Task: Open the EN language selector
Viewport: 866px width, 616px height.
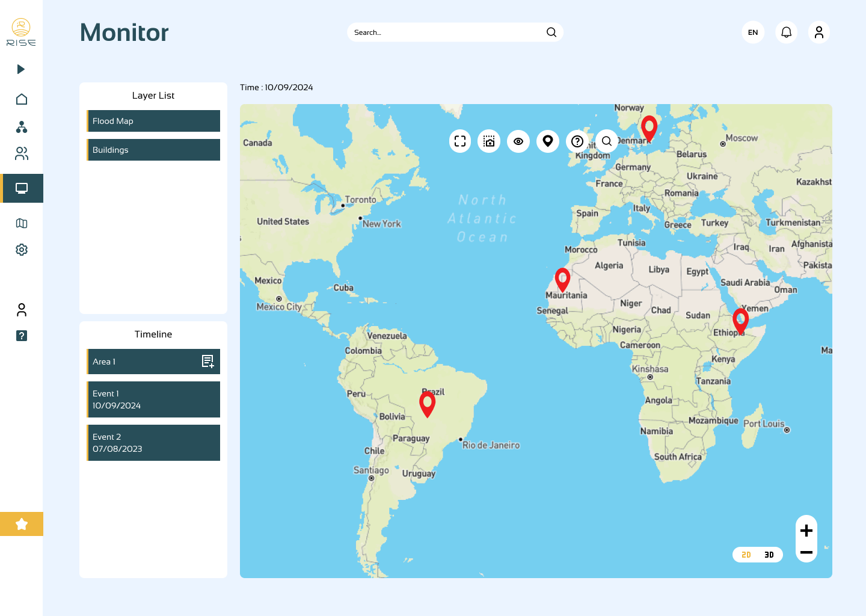Action: tap(753, 32)
